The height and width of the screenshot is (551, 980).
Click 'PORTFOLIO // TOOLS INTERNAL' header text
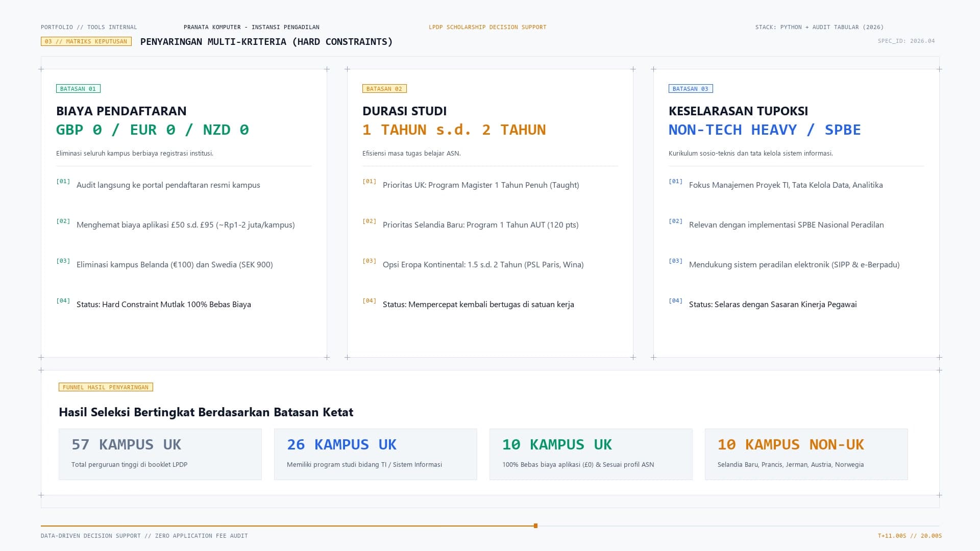coord(89,27)
